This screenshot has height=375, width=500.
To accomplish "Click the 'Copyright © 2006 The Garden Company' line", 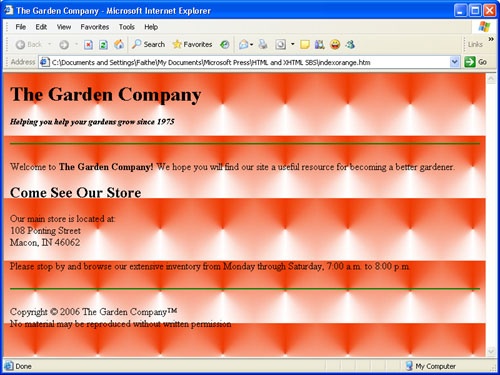I will [x=94, y=312].
